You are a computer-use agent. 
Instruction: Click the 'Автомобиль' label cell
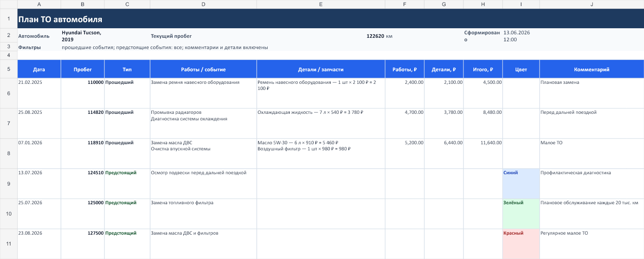(39, 36)
